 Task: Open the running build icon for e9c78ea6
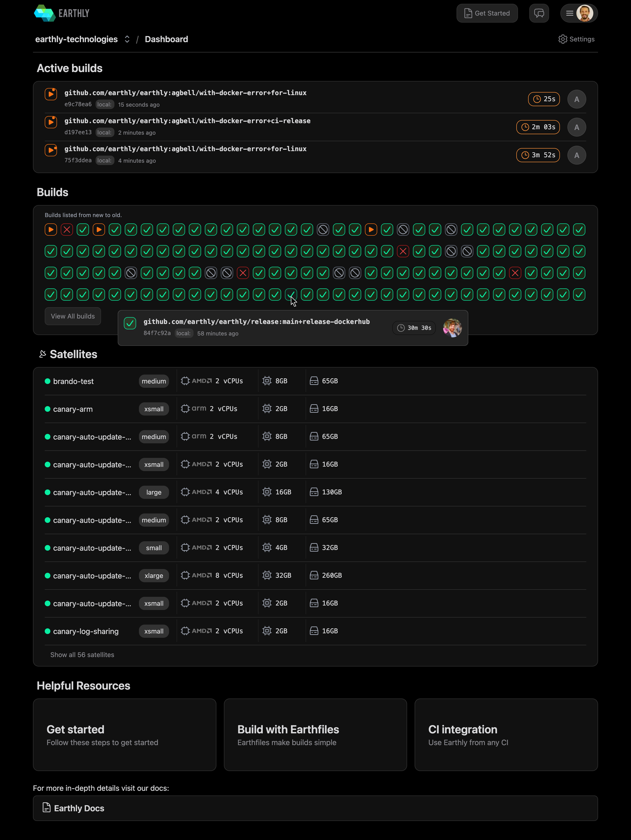point(51,94)
